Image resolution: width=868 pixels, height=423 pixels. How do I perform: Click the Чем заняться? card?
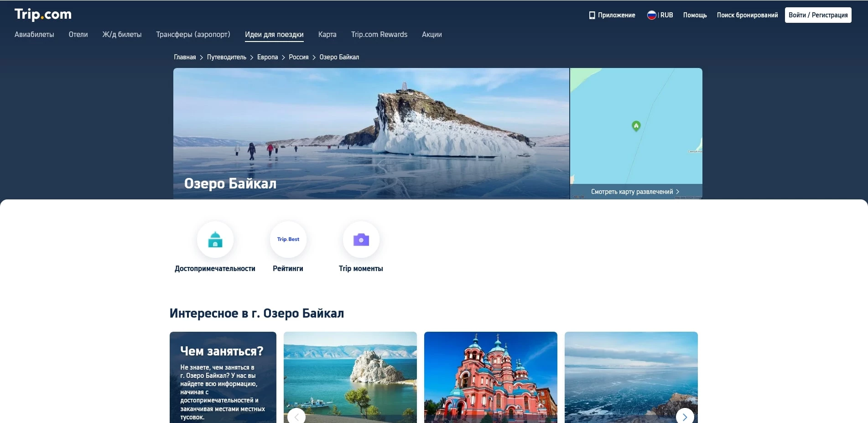223,377
